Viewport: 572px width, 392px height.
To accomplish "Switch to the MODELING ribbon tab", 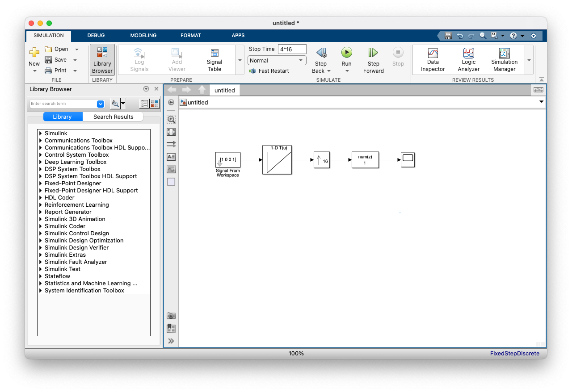I will (x=143, y=35).
